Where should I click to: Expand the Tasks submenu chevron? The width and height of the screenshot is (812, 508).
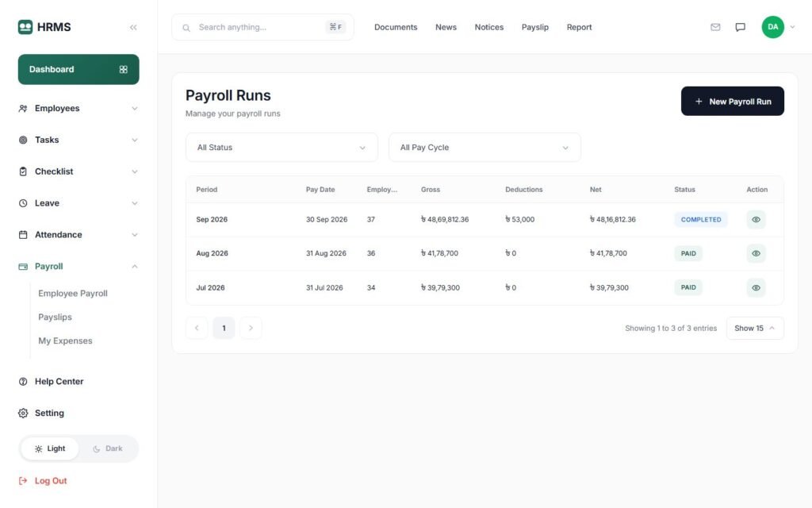tap(135, 140)
